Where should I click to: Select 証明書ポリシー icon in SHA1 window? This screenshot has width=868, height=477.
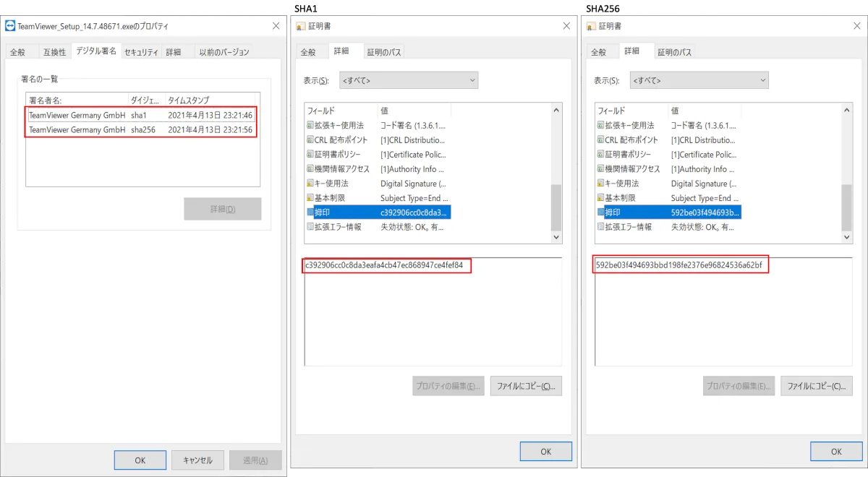(310, 155)
